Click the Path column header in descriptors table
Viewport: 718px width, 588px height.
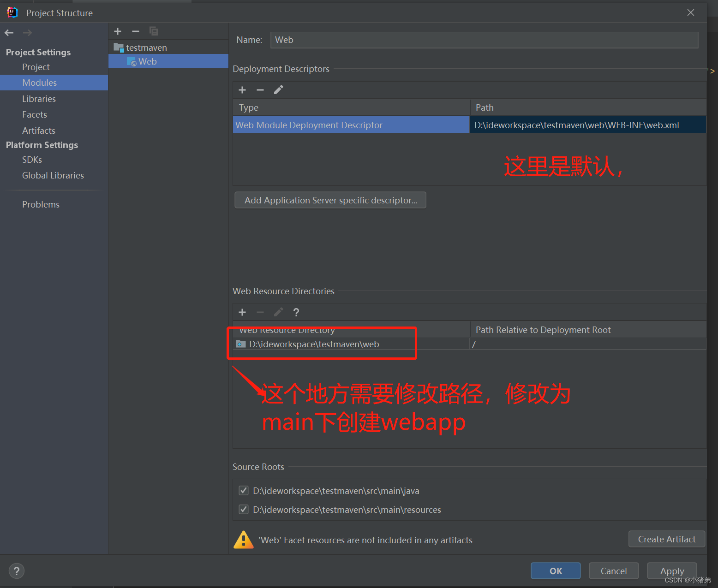tap(588, 107)
